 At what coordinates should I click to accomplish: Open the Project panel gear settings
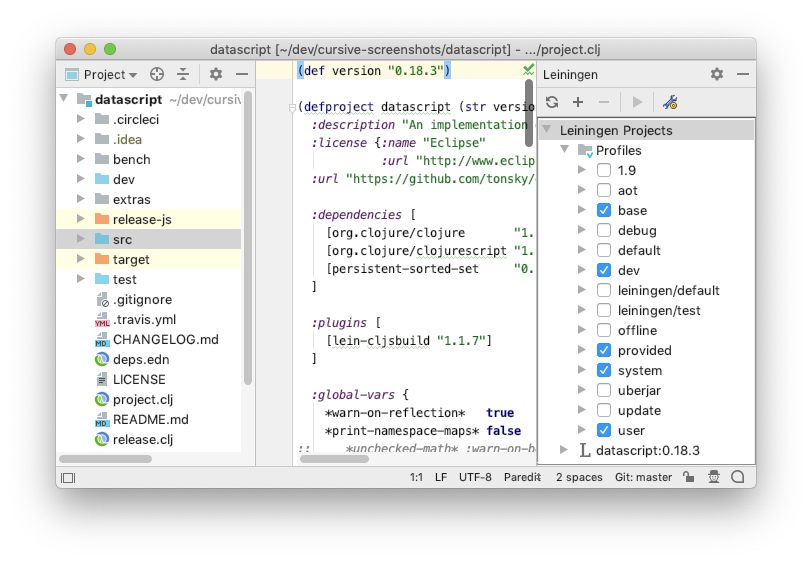pyautogui.click(x=216, y=74)
